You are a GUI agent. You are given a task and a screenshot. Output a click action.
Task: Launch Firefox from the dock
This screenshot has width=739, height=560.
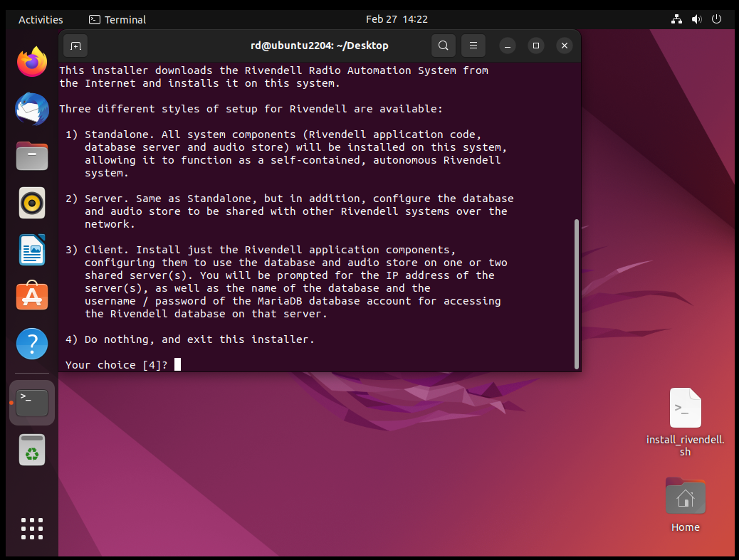click(x=32, y=63)
